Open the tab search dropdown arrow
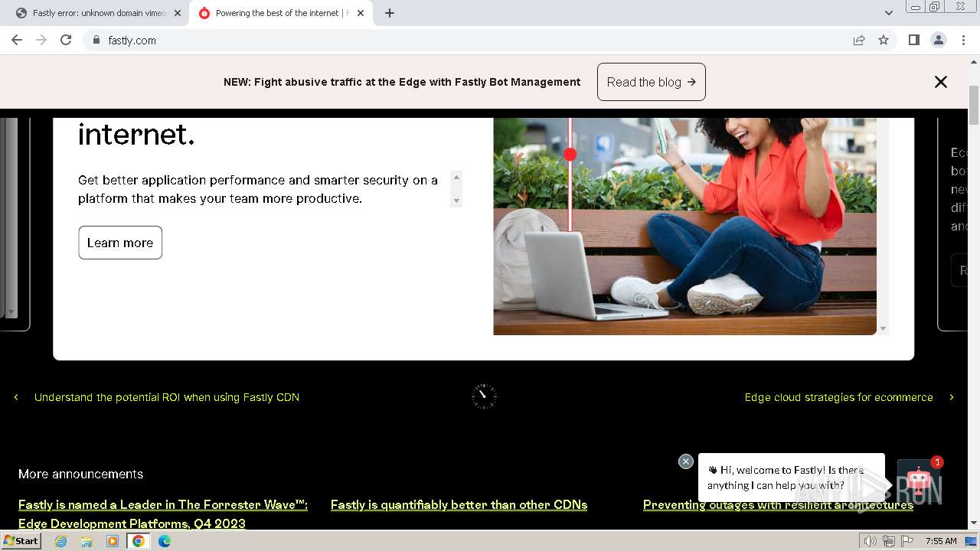 point(889,13)
